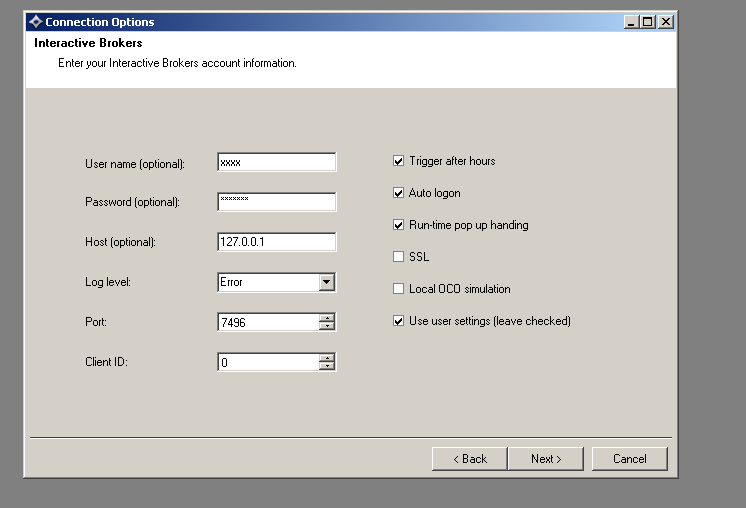Click the 'User name (optional):' label
The height and width of the screenshot is (508, 746).
point(135,164)
